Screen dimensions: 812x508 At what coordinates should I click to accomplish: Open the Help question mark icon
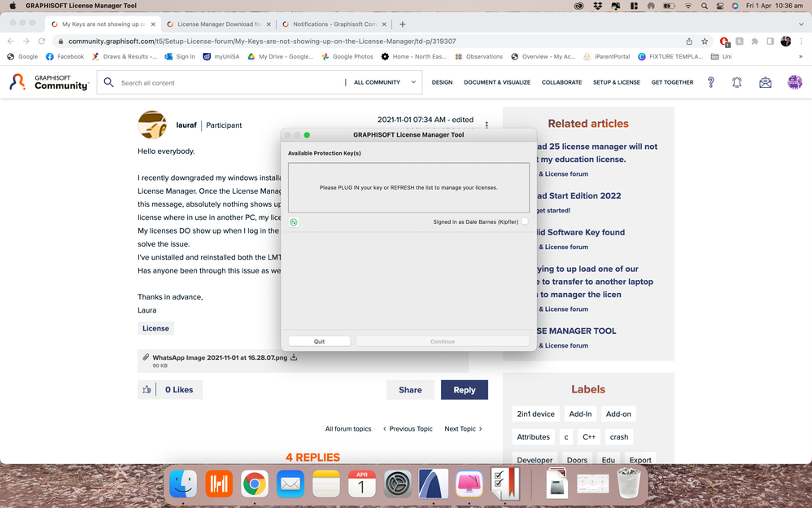click(x=711, y=82)
